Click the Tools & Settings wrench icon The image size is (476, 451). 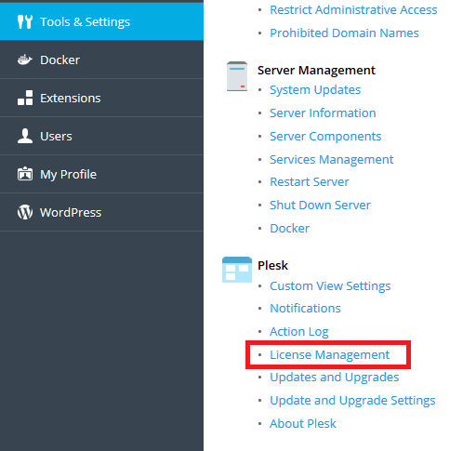click(x=25, y=22)
